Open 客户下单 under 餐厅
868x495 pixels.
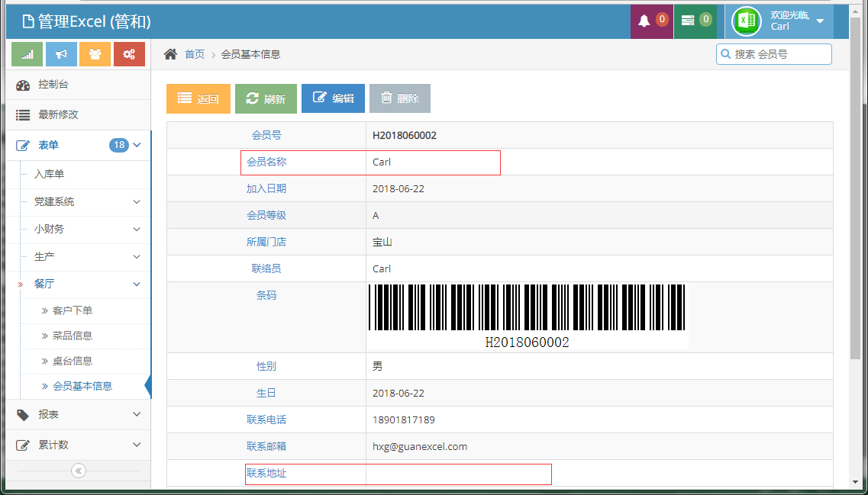tap(73, 311)
